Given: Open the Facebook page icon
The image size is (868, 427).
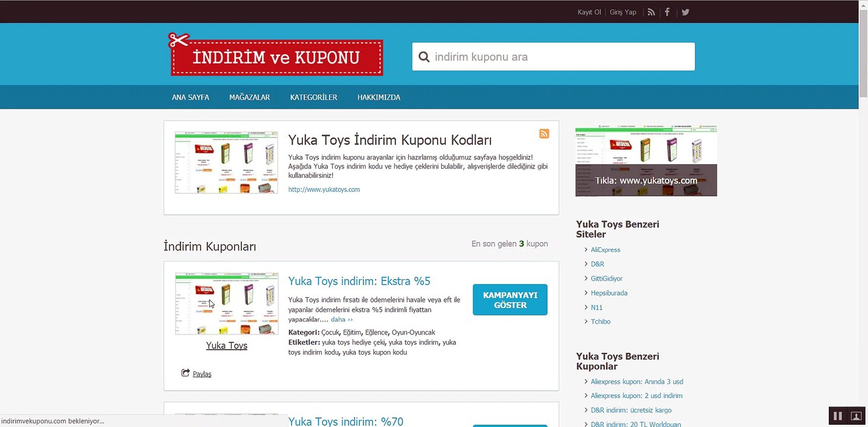Looking at the screenshot, I should point(667,12).
